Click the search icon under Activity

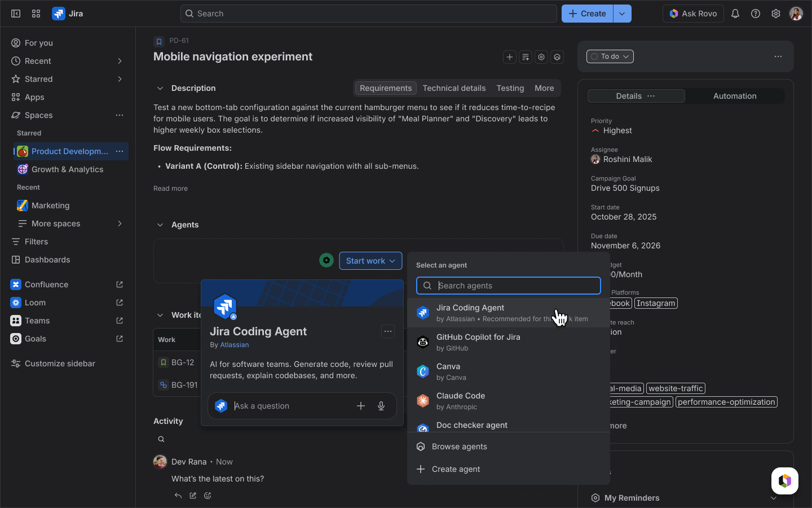(161, 439)
